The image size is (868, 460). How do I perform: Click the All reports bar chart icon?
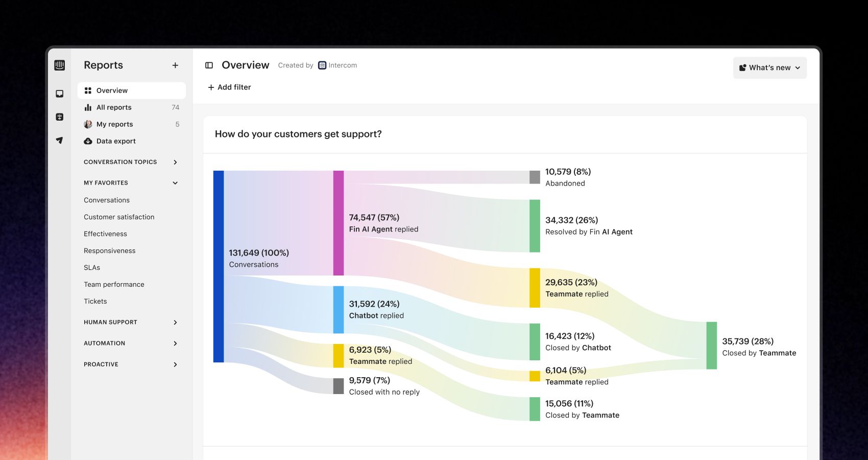(x=88, y=107)
